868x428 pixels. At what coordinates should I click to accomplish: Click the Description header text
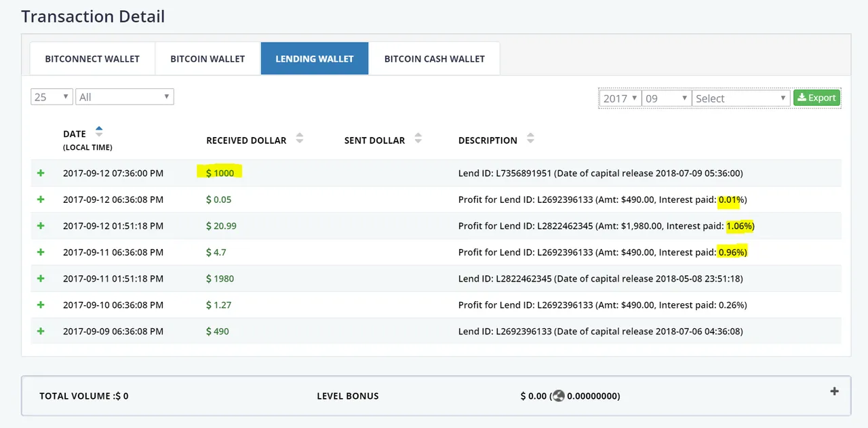(x=488, y=140)
